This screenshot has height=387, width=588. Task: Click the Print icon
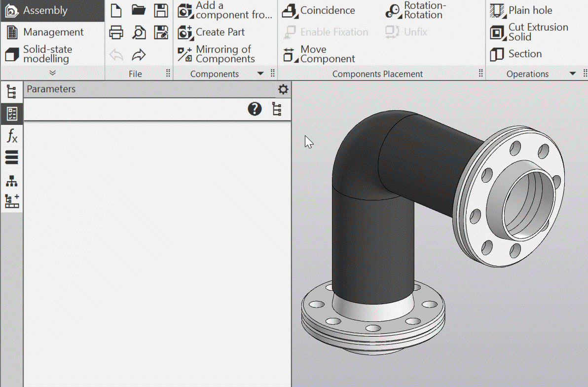pos(116,33)
